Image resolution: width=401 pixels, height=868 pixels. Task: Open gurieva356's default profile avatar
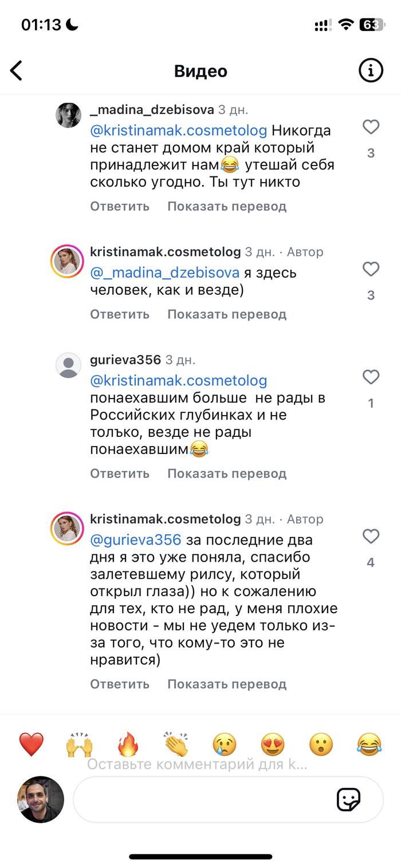coord(68,365)
